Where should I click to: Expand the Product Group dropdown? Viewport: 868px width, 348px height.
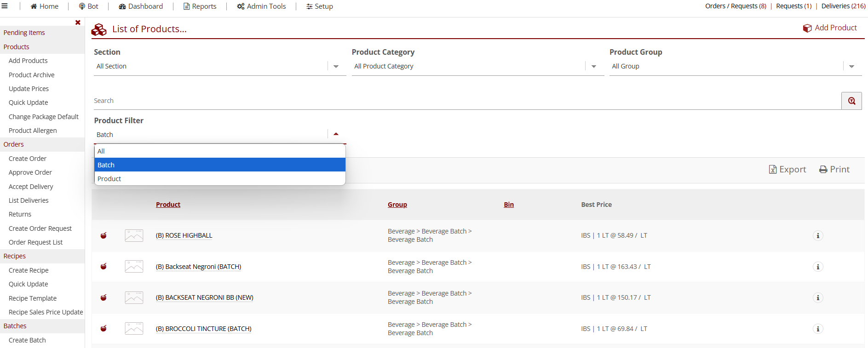pyautogui.click(x=851, y=67)
